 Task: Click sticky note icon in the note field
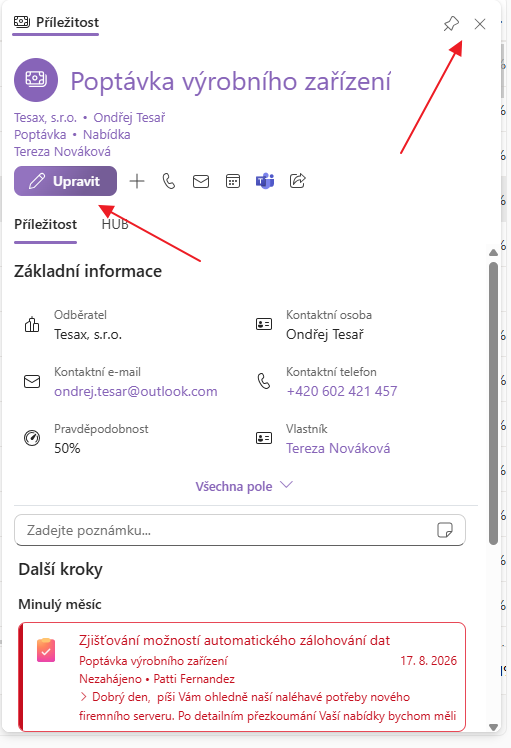(445, 530)
